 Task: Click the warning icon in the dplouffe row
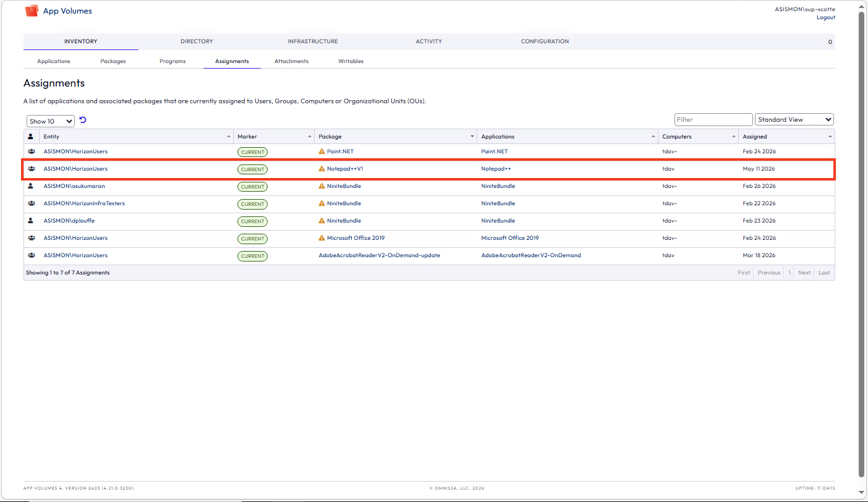tap(321, 221)
